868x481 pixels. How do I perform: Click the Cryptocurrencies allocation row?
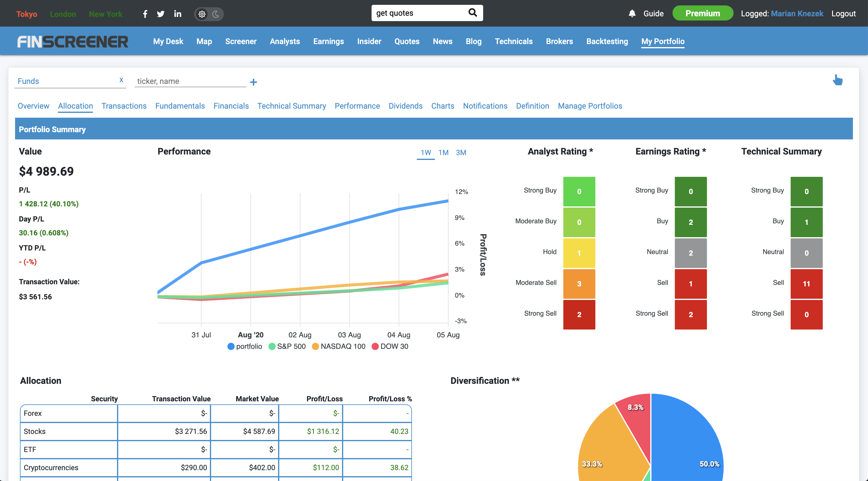coord(216,467)
